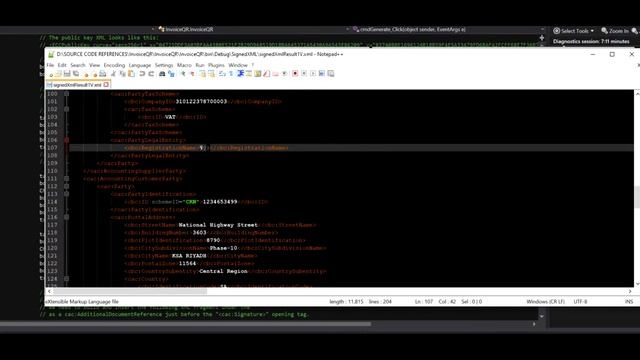640x360 pixels.
Task: Click the Save toolbar icon in Notepad++
Action: pos(67,74)
